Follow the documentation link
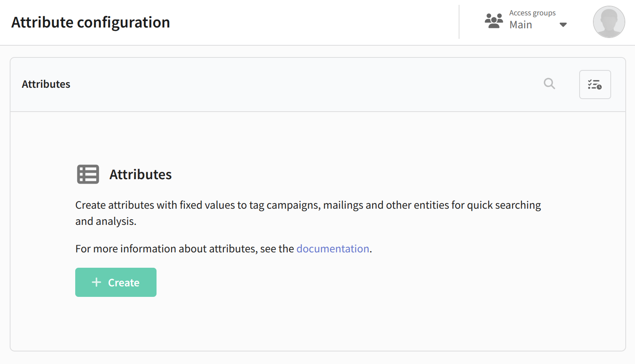 tap(332, 249)
